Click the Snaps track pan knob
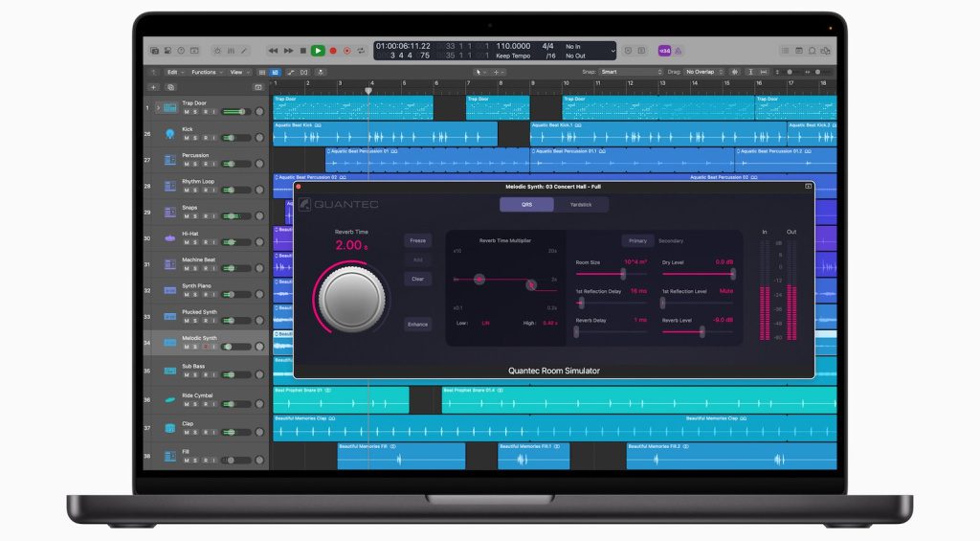Viewport: 980px width, 541px height. tap(259, 215)
